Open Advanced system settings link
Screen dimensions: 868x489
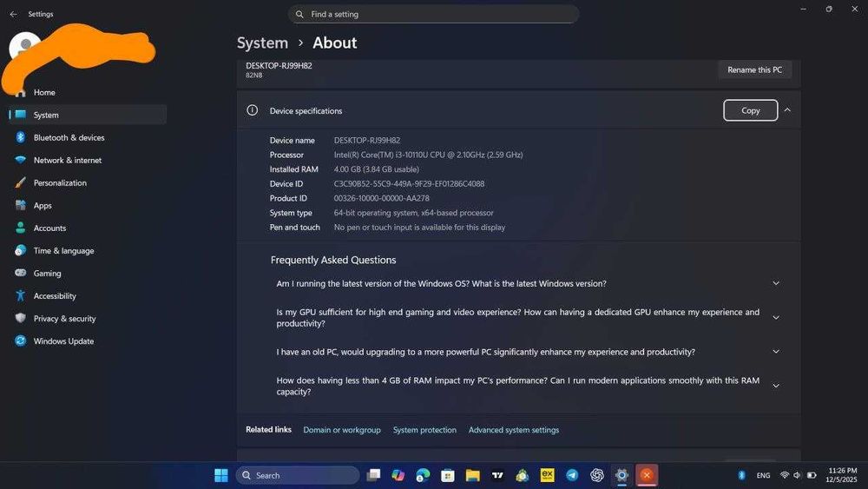[x=514, y=430]
